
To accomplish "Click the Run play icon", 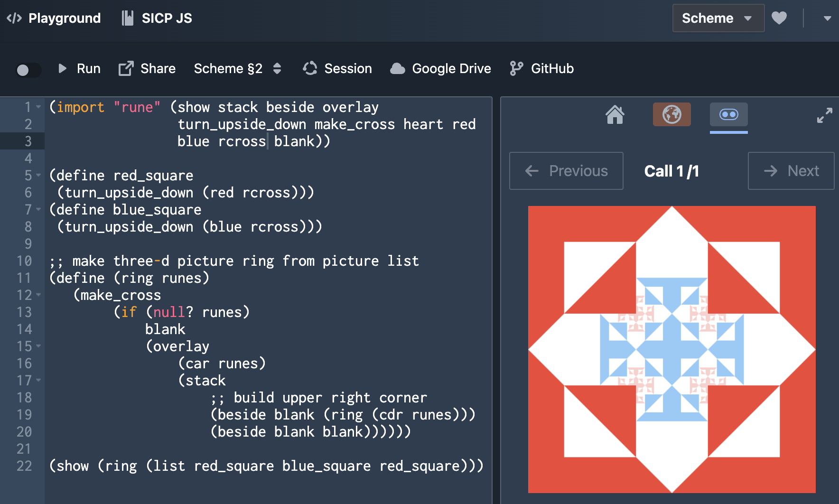I will tap(62, 68).
